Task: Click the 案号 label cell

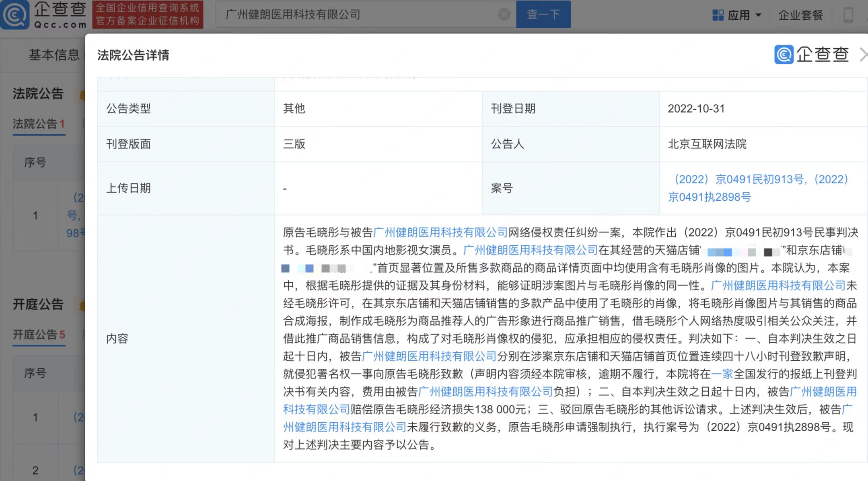Action: 571,188
